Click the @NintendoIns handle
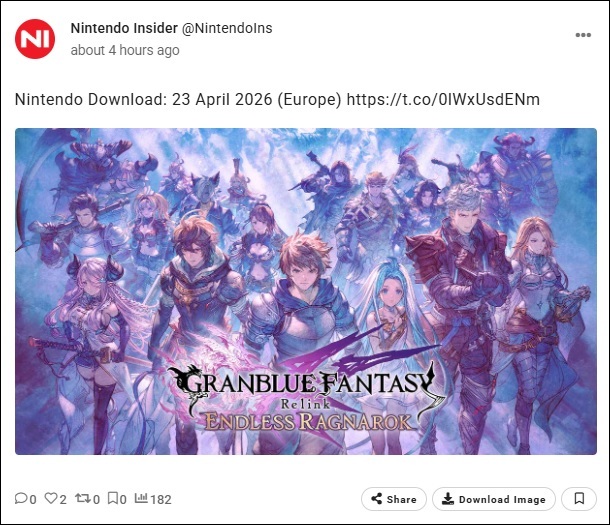This screenshot has height=525, width=610. [227, 28]
